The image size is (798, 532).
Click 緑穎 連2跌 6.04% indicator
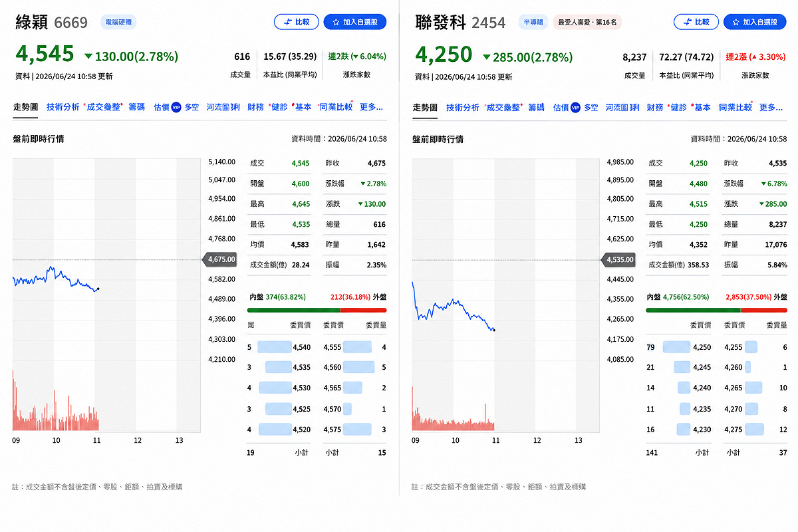coord(357,57)
